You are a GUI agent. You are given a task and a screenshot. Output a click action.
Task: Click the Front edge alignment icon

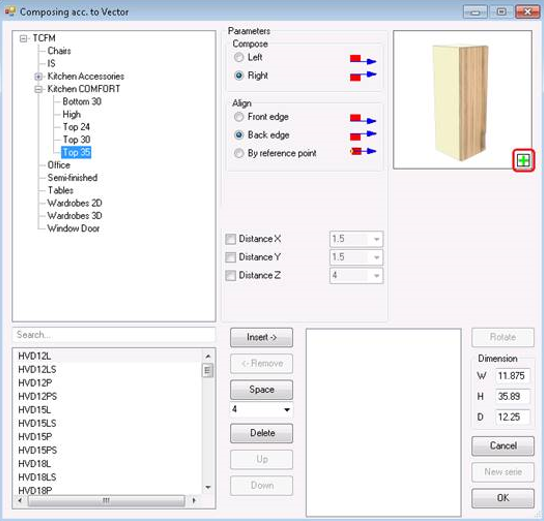click(x=363, y=119)
